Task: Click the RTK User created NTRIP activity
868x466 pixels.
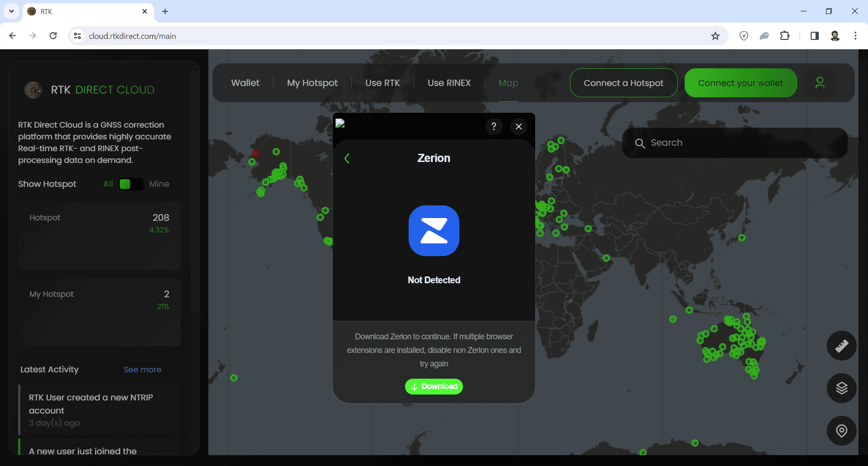Action: pyautogui.click(x=99, y=410)
